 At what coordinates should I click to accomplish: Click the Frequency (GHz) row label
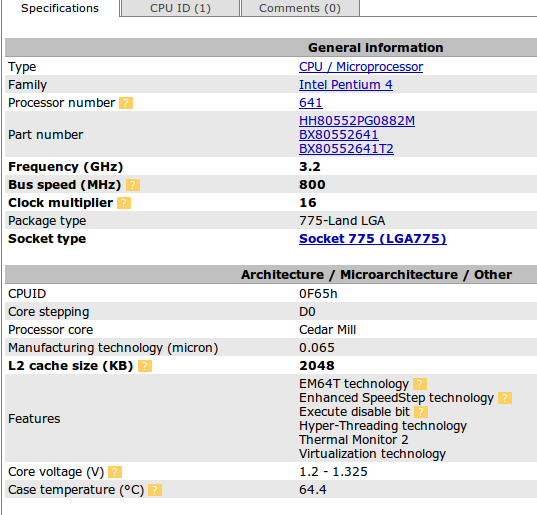point(65,167)
